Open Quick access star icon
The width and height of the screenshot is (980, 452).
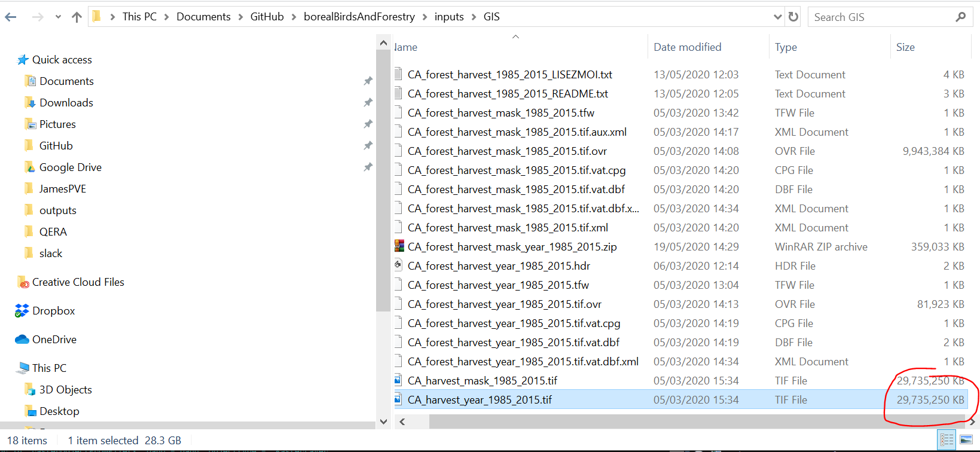point(23,60)
